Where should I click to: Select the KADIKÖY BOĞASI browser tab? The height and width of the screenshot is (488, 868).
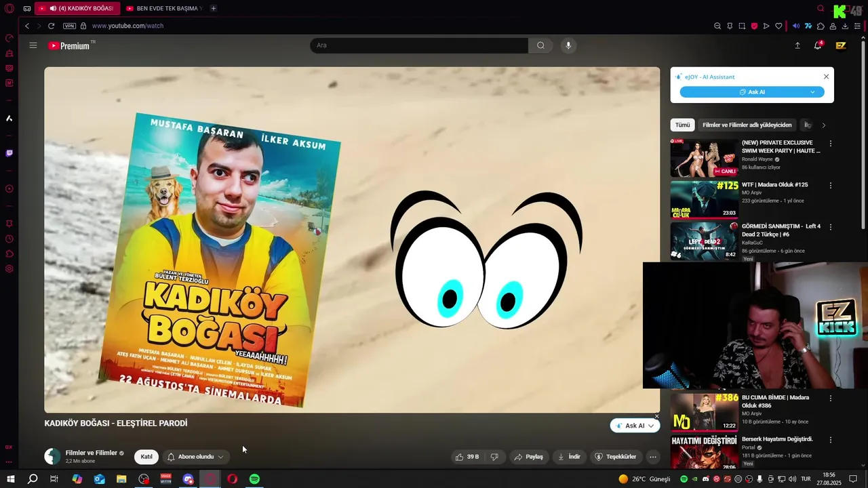(x=77, y=8)
